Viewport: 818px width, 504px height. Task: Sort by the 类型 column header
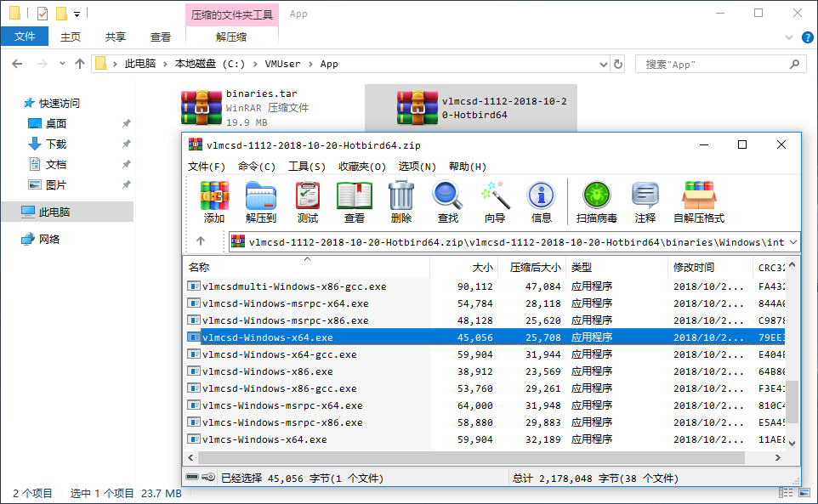tap(616, 268)
